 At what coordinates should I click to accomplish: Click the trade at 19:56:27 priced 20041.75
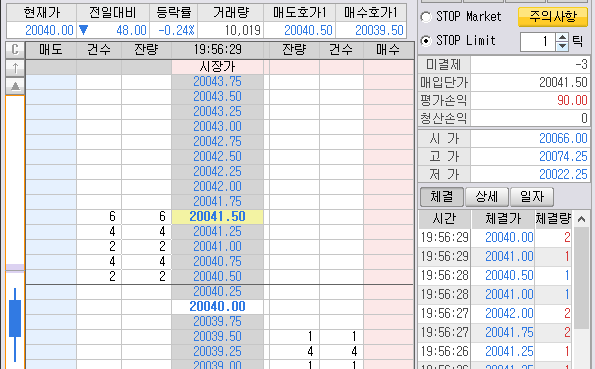pos(496,333)
